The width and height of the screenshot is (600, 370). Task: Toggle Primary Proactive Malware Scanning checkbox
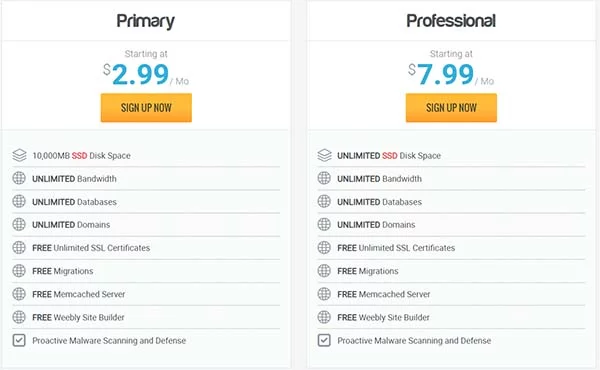click(19, 340)
